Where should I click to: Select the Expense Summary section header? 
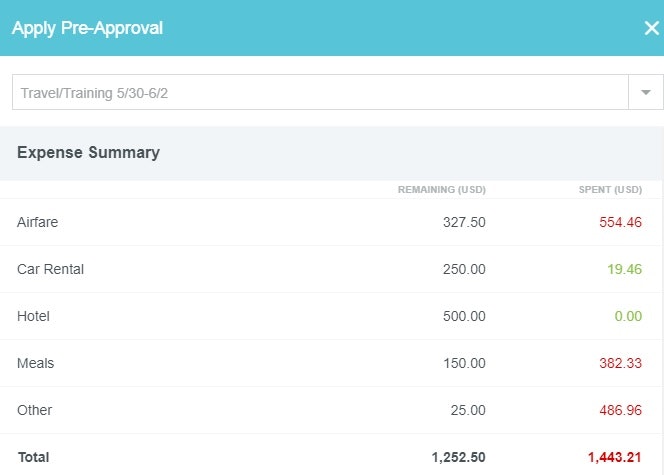[x=88, y=153]
